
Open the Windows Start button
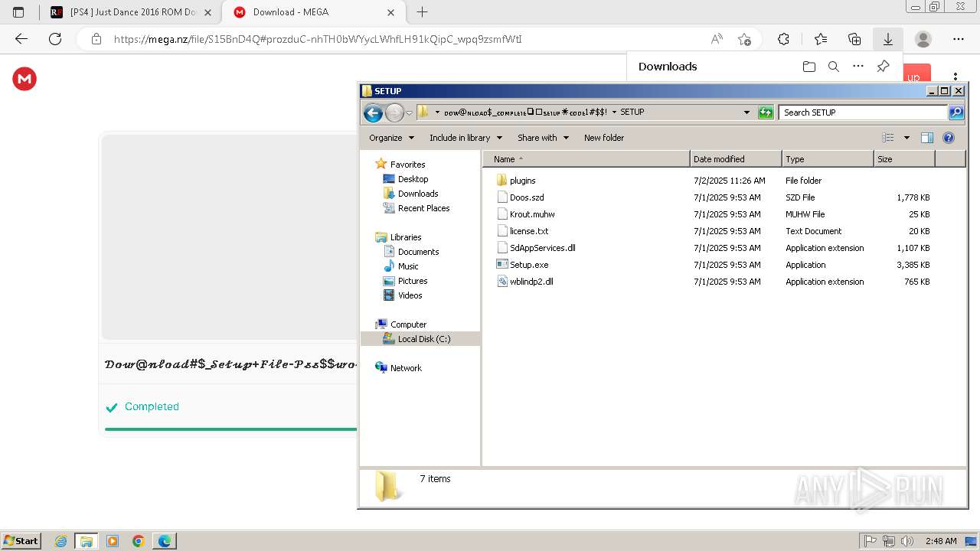[21, 540]
